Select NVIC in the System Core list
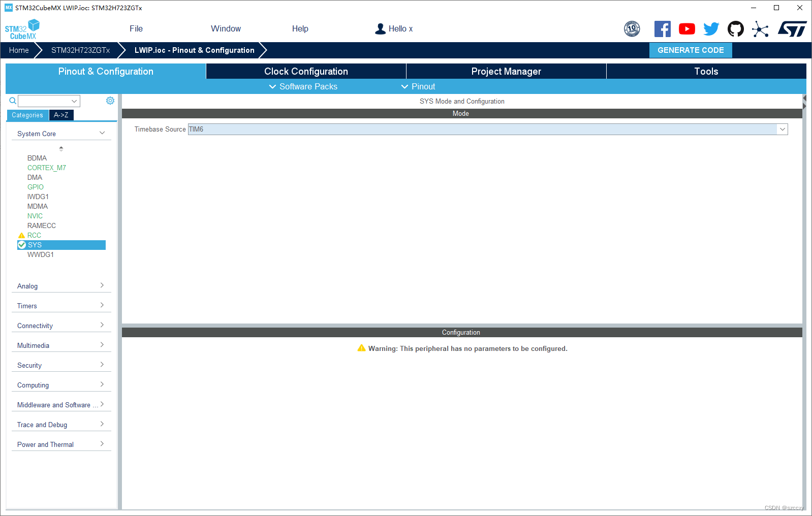 35,216
